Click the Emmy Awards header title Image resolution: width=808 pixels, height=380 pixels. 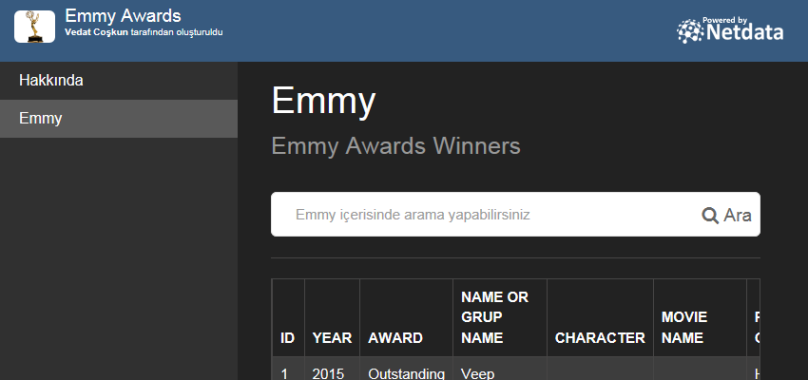point(123,16)
